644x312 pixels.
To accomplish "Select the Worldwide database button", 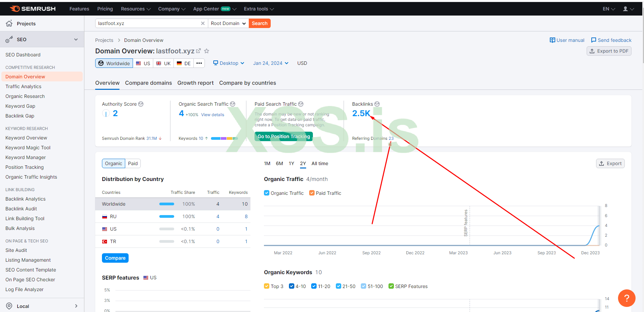I will click(114, 63).
